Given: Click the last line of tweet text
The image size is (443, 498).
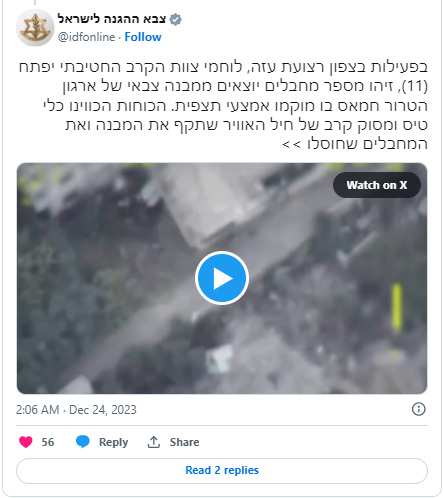Looking at the screenshot, I should point(355,144).
